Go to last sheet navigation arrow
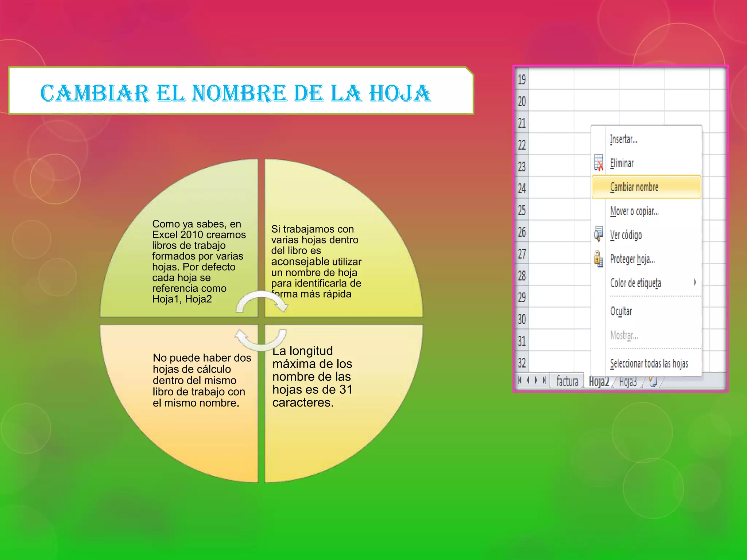The width and height of the screenshot is (747, 560). [544, 380]
